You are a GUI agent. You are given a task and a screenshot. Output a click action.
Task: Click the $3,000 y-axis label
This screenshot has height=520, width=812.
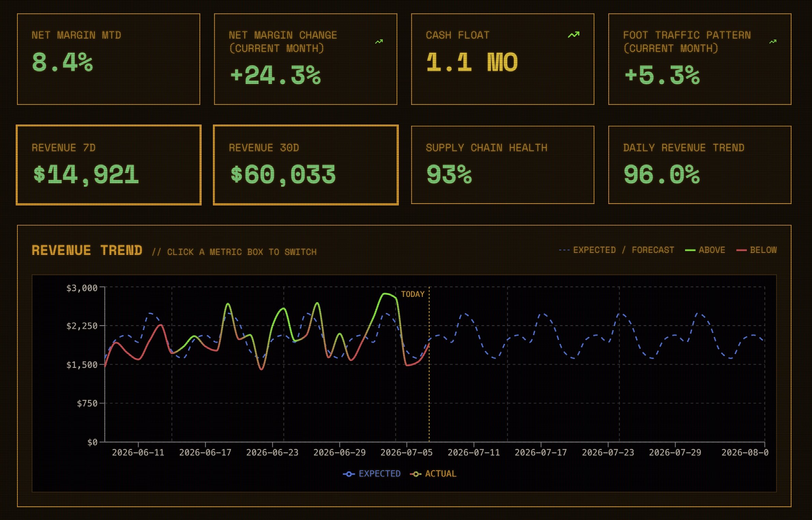coord(82,288)
